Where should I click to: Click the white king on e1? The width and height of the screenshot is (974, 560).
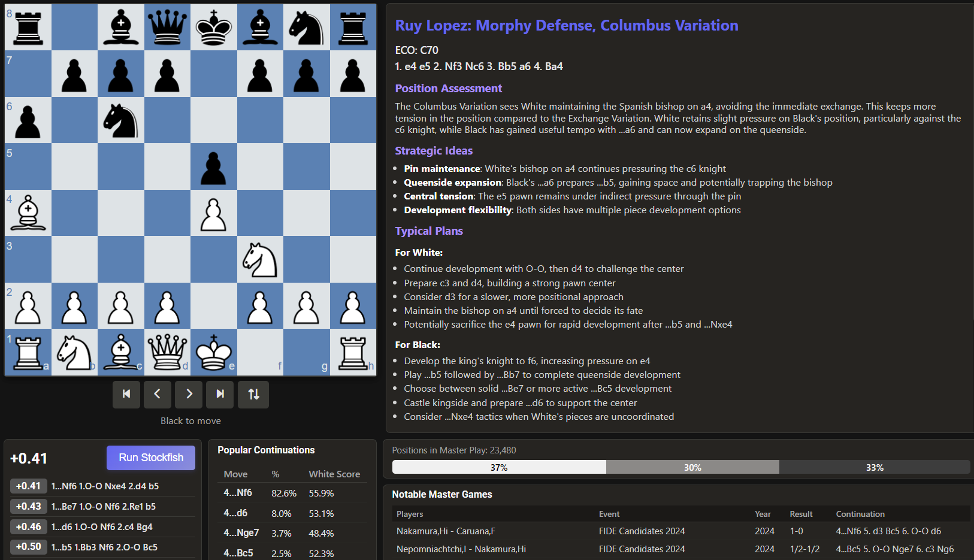[214, 353]
